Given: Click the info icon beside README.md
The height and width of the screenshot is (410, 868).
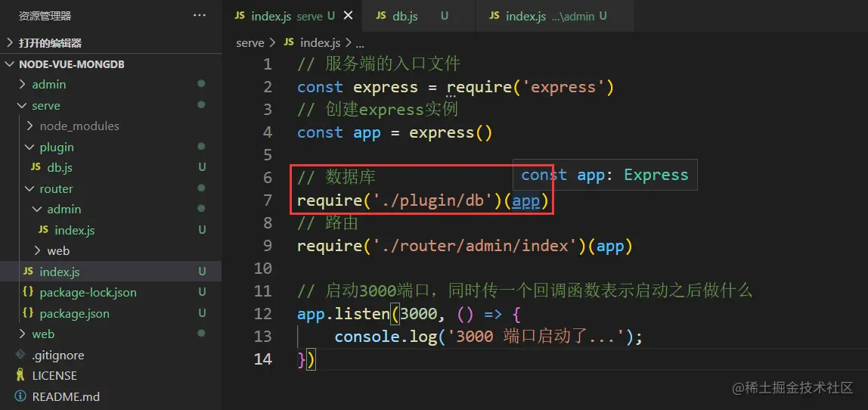Looking at the screenshot, I should tap(20, 396).
